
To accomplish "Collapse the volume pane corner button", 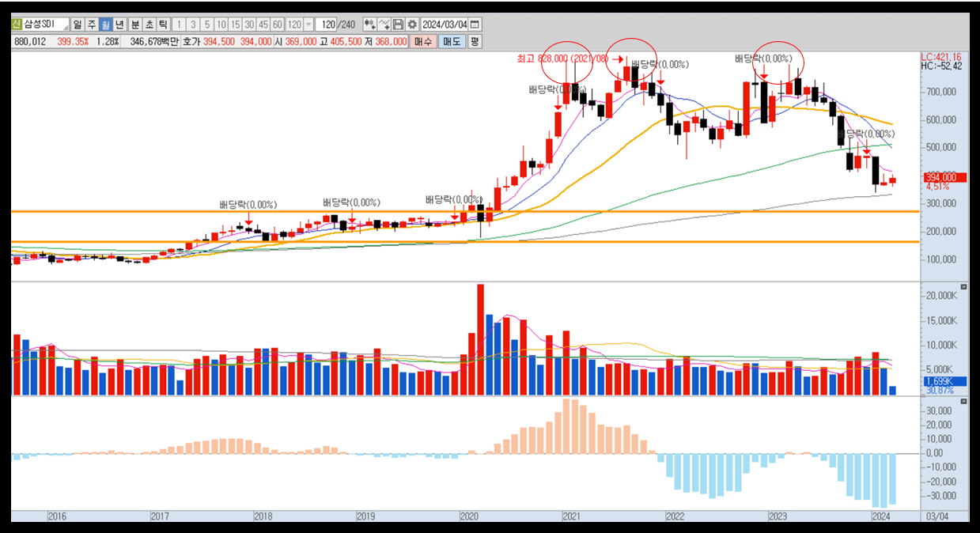I will tap(963, 286).
